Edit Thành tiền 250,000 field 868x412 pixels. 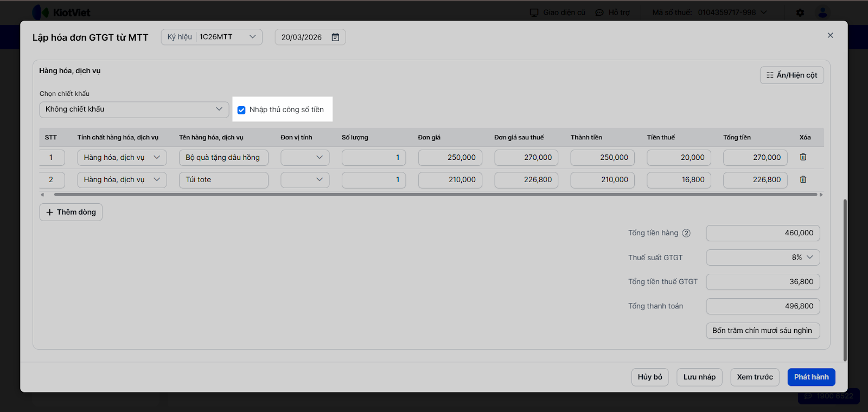[603, 158]
